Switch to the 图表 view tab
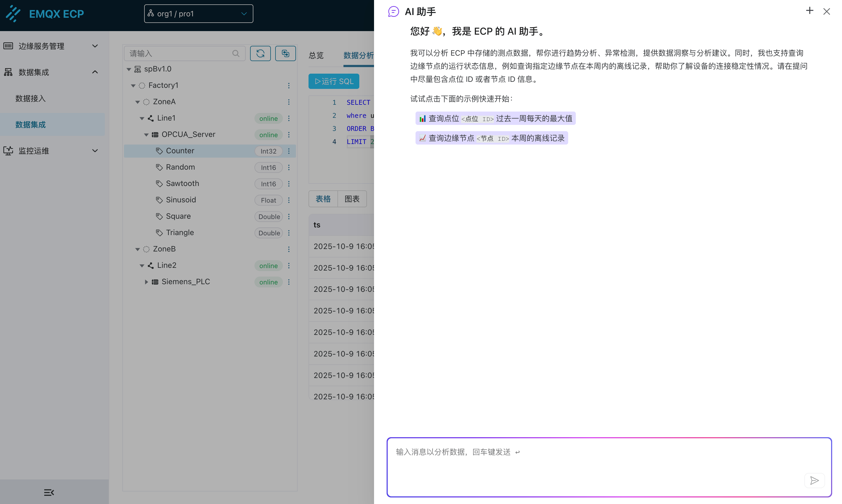The image size is (842, 504). coord(352,199)
